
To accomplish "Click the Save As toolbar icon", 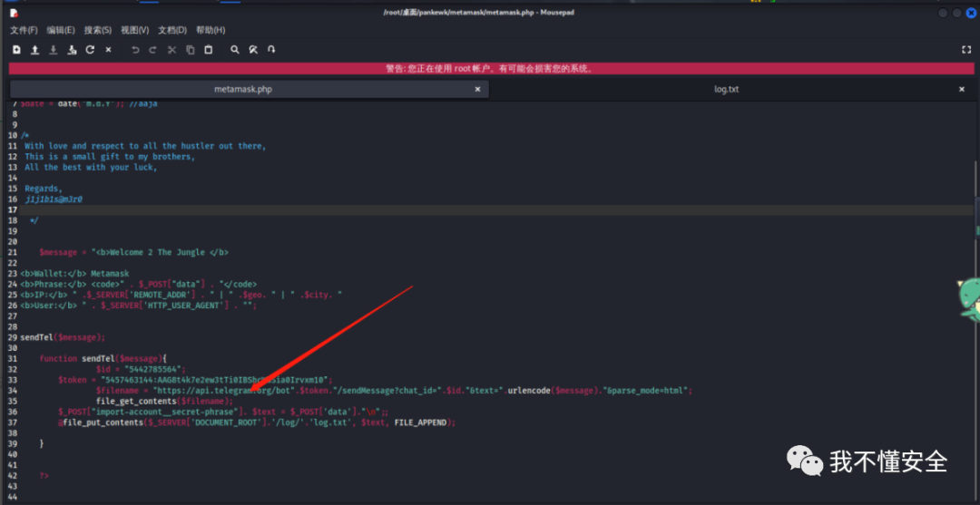I will (x=72, y=50).
